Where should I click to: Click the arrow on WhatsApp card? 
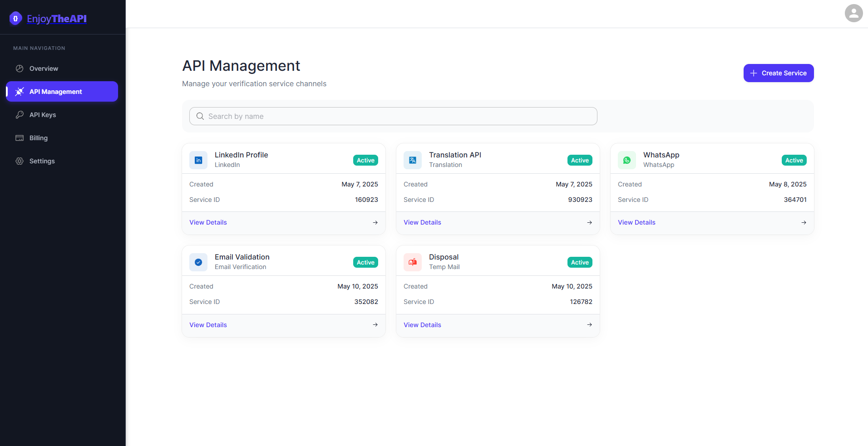804,222
